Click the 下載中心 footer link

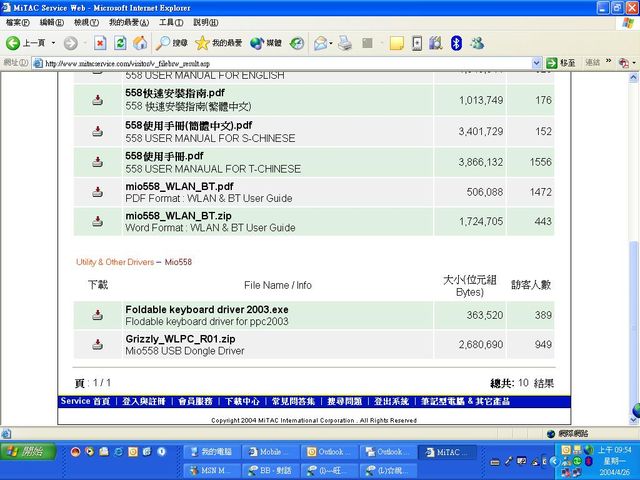242,401
